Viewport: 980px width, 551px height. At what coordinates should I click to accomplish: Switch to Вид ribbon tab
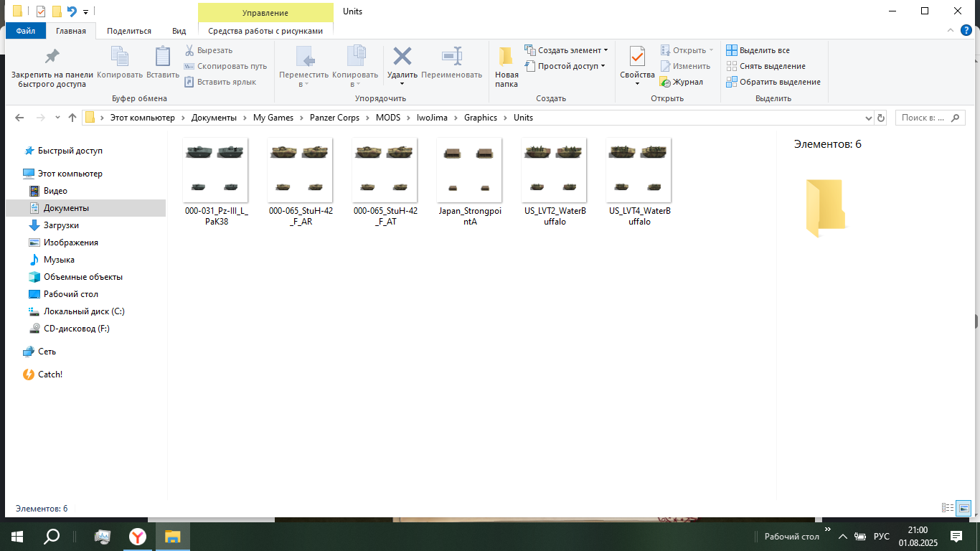179,31
